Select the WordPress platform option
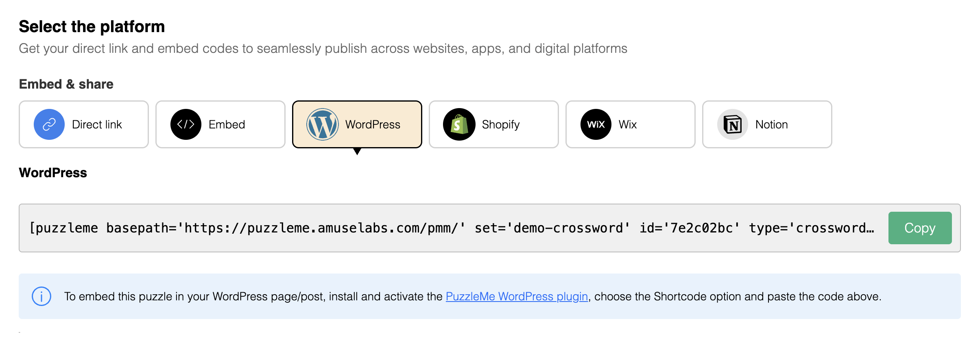The image size is (980, 343). coord(357,124)
